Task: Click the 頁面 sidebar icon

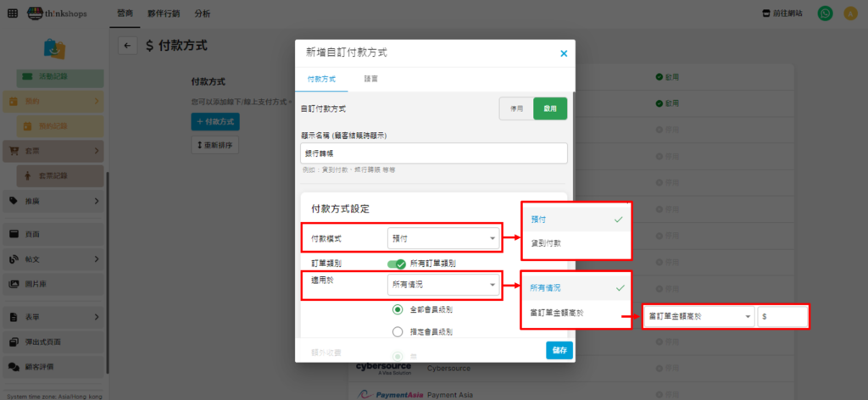Action: tap(14, 234)
